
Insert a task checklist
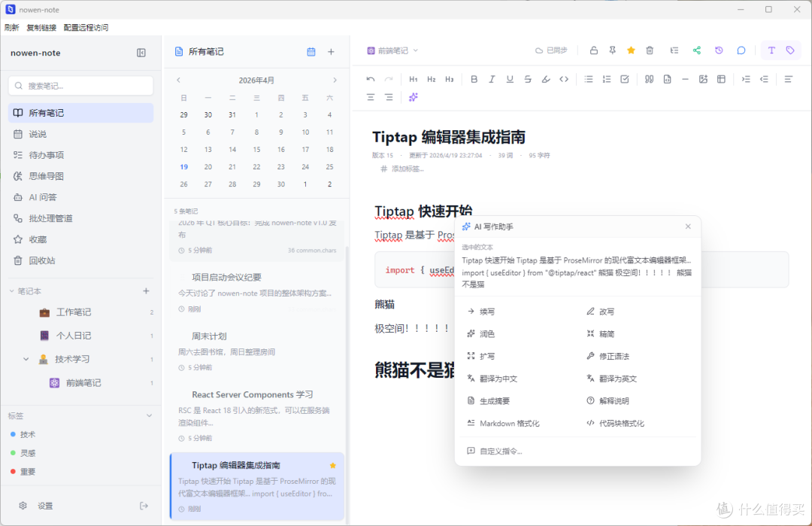[x=625, y=79]
